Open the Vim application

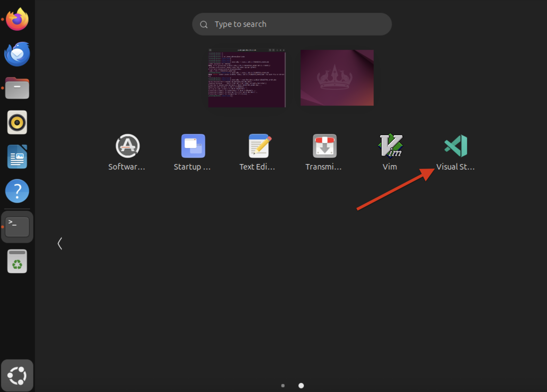coord(390,146)
